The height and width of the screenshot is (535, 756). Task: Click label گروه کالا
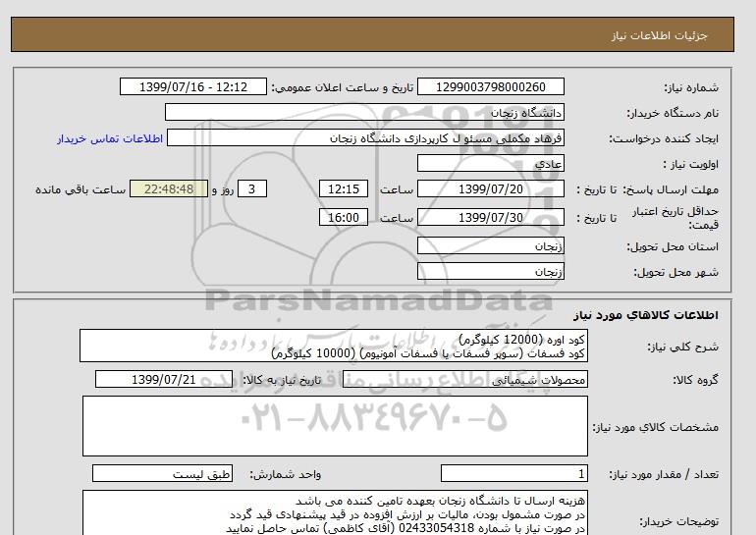[696, 380]
